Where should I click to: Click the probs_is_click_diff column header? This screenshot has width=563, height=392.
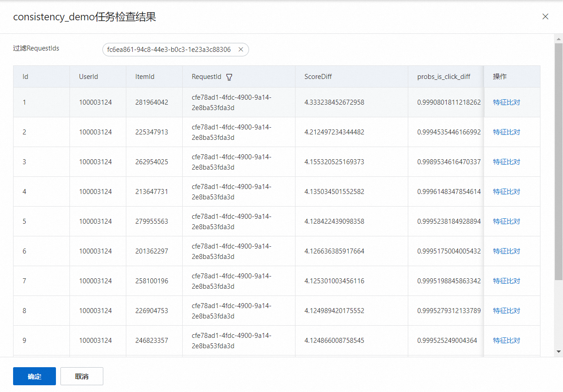pyautogui.click(x=446, y=77)
